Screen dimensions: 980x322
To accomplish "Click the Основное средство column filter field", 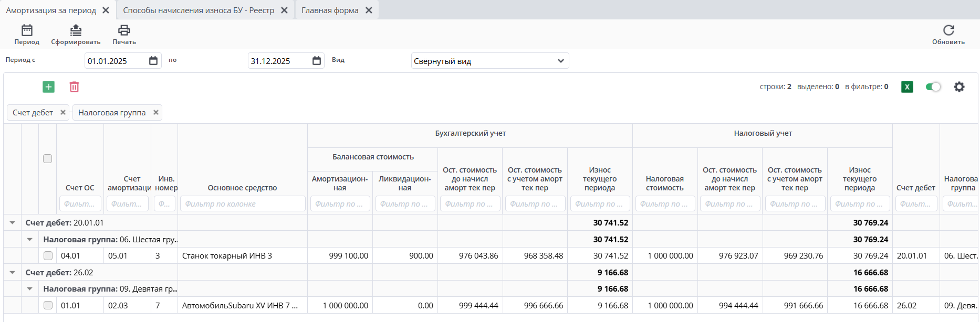I will pos(243,204).
